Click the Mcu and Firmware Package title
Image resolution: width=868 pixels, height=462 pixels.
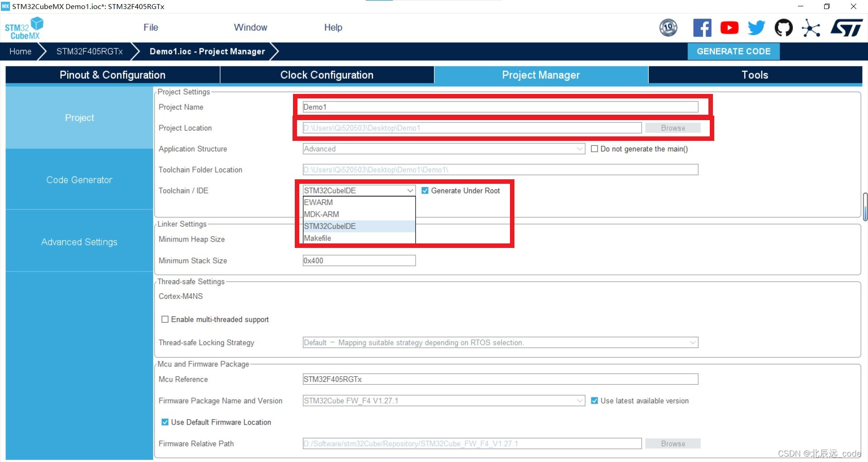203,364
